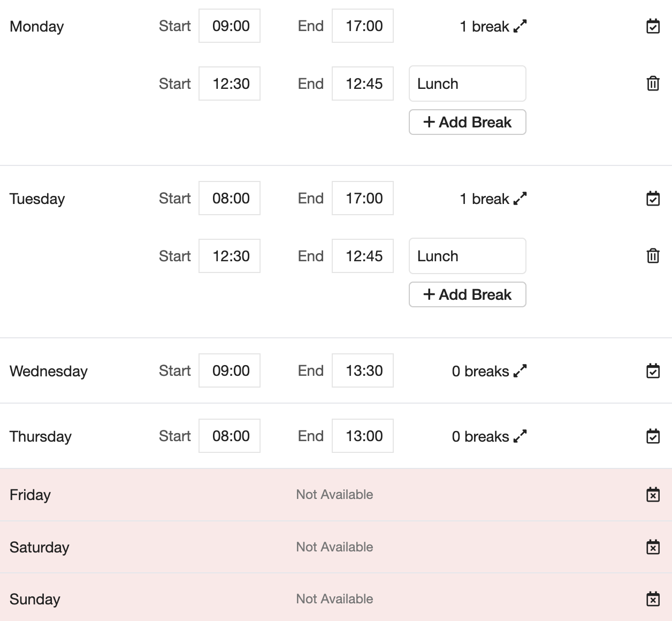The width and height of the screenshot is (672, 621).
Task: Expand Wednesday's 0 breaks section
Action: [489, 371]
